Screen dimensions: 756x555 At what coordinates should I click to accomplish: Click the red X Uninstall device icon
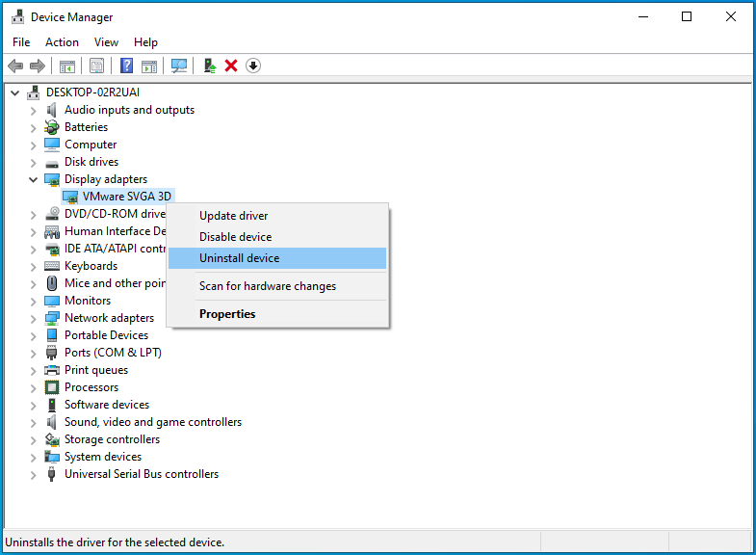click(x=231, y=66)
